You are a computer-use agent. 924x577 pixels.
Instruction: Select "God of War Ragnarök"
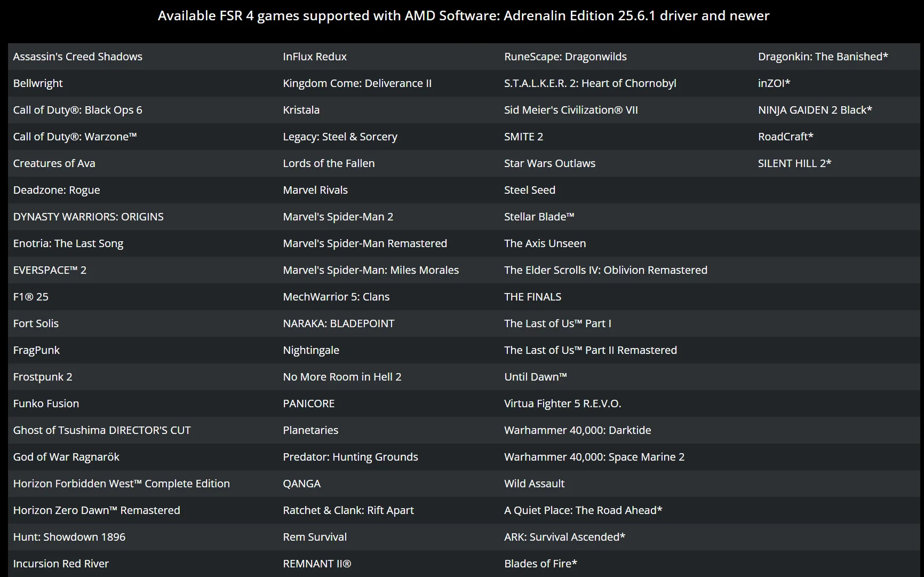pos(66,457)
